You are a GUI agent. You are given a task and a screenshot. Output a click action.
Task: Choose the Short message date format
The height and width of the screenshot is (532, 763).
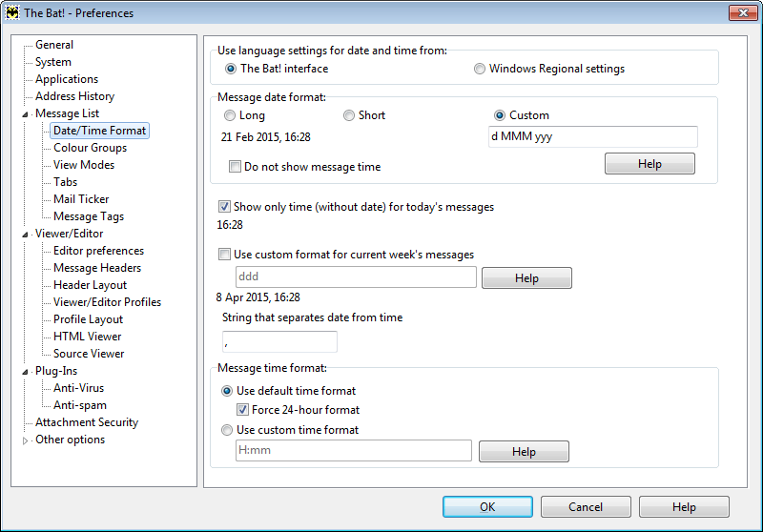coord(348,115)
